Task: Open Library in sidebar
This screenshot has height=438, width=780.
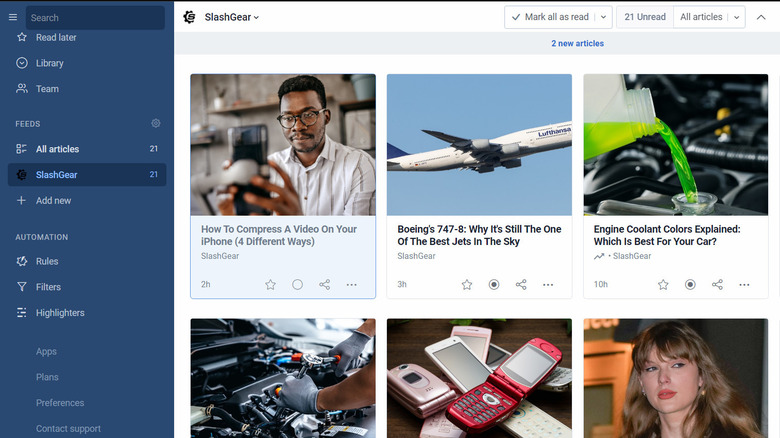Action: 50,63
